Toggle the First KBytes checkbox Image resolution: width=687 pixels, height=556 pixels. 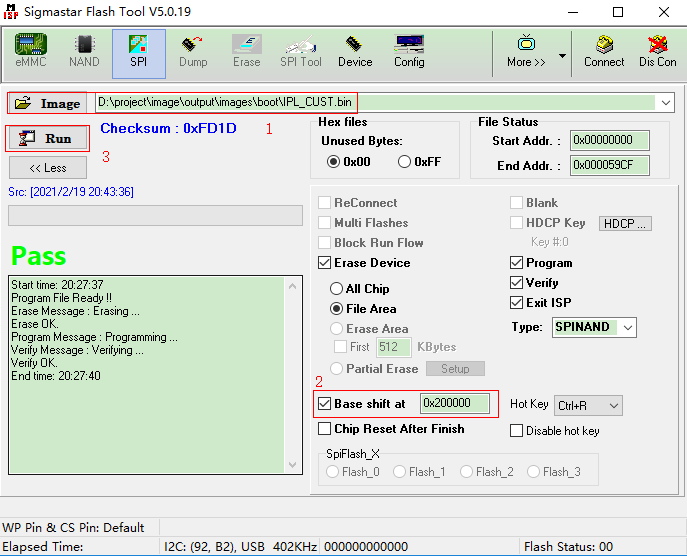click(340, 347)
